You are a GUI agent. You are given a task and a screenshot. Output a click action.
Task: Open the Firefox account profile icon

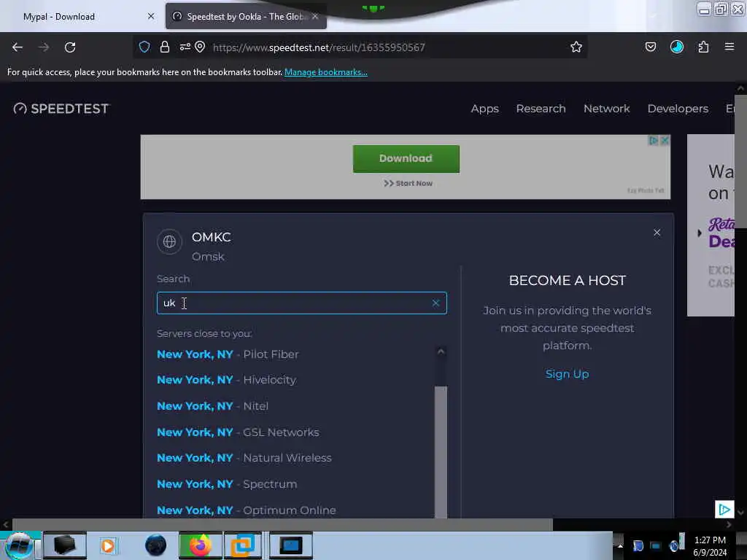676,47
